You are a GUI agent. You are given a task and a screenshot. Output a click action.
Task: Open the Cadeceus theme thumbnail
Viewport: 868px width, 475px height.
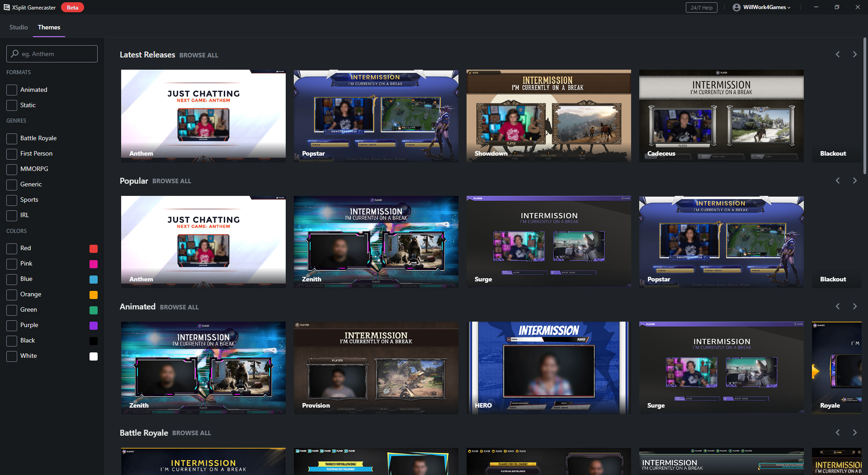pyautogui.click(x=722, y=116)
